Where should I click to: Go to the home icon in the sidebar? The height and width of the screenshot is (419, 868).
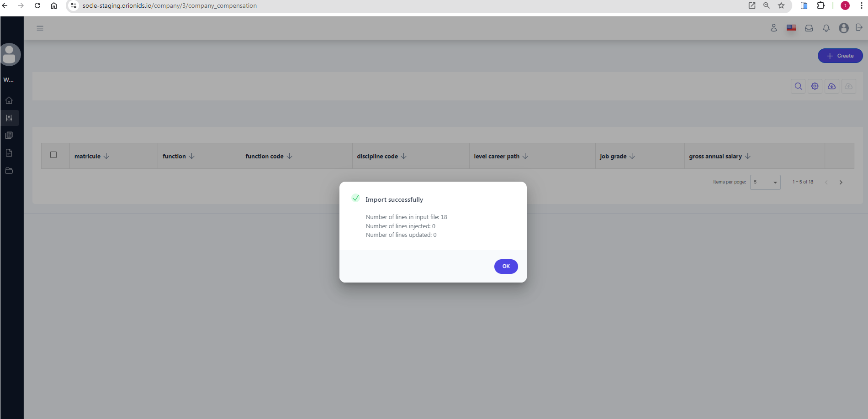9,100
